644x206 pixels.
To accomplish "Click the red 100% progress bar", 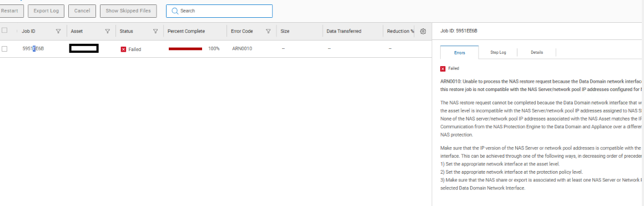I will [185, 48].
